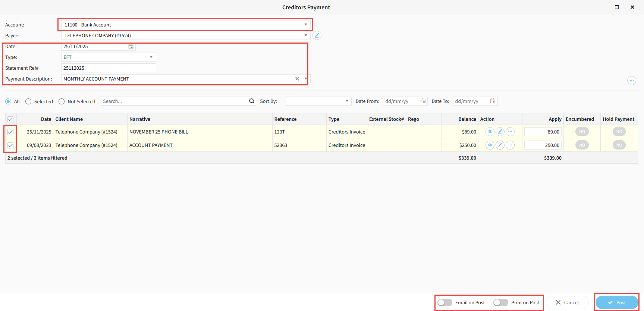Click the ellipsis options button below the header
The image size is (644, 311).
(631, 81)
